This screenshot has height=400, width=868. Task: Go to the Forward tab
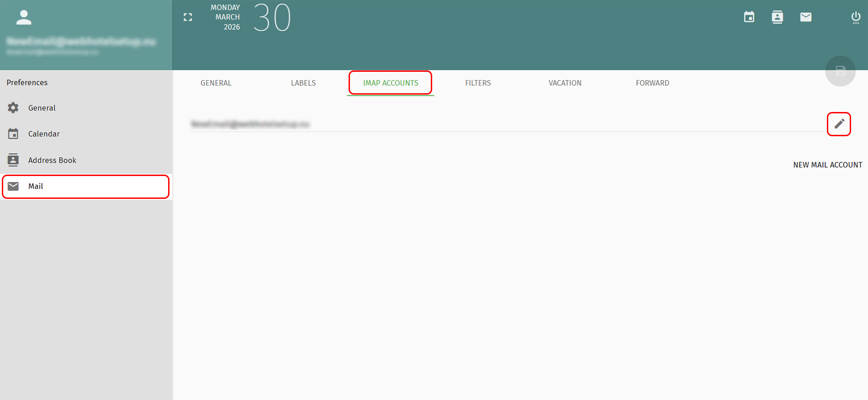click(x=652, y=83)
